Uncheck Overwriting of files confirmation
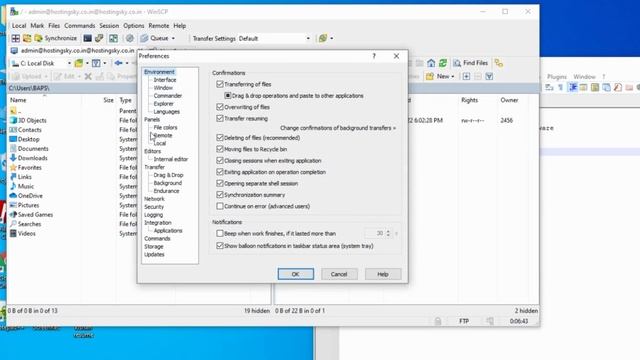 tap(220, 107)
